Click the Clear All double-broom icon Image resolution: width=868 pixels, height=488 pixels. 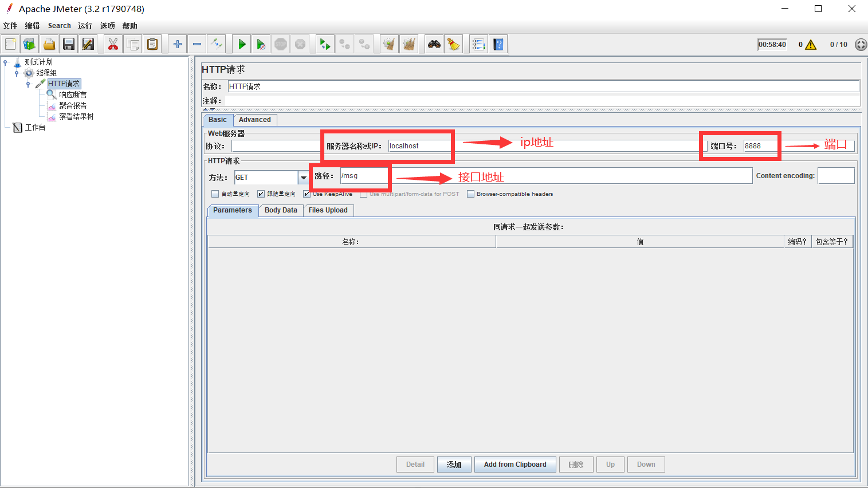409,44
